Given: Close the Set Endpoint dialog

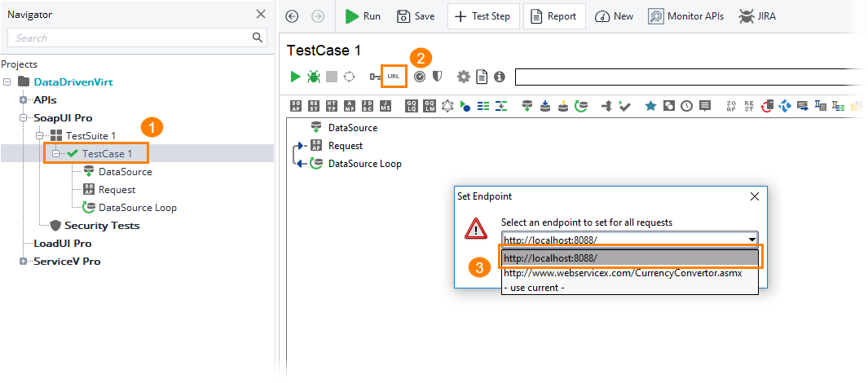Looking at the screenshot, I should [x=754, y=196].
